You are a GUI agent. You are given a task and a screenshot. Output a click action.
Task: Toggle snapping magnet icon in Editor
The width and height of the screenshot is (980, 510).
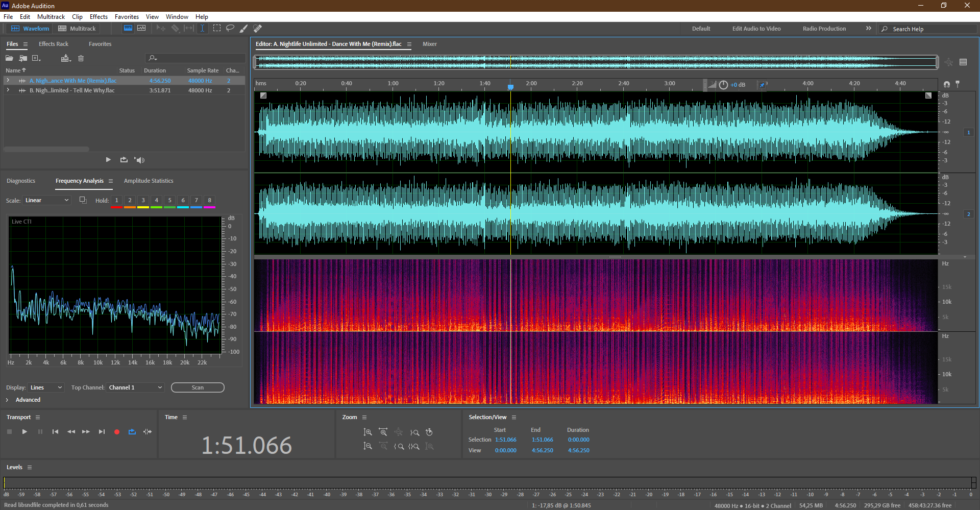(x=947, y=84)
